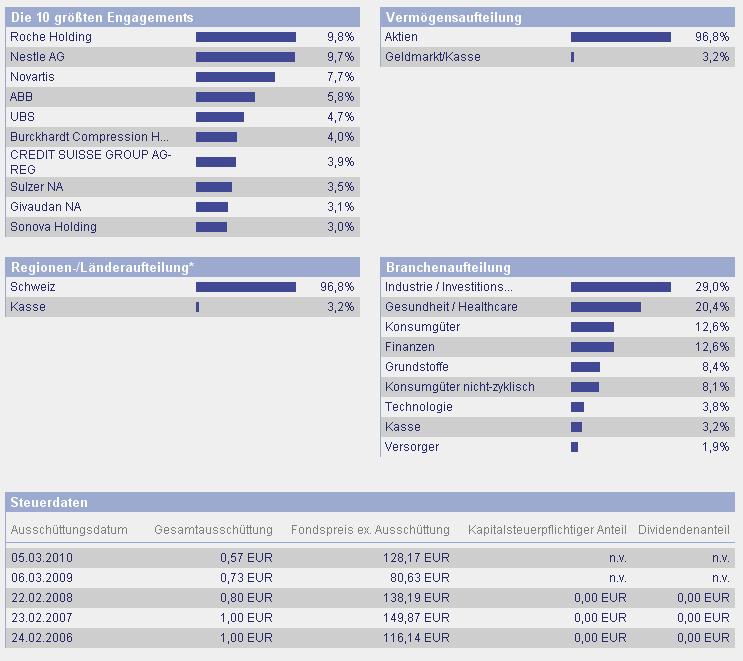This screenshot has height=661, width=743.
Task: Select the Versorger sector label
Action: tap(412, 447)
